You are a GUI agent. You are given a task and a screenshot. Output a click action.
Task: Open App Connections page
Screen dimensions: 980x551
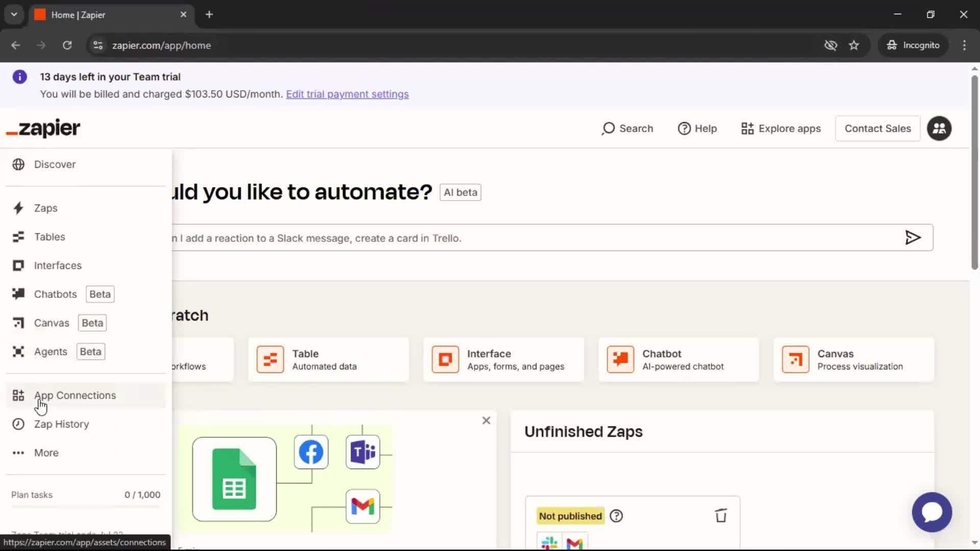point(86,395)
